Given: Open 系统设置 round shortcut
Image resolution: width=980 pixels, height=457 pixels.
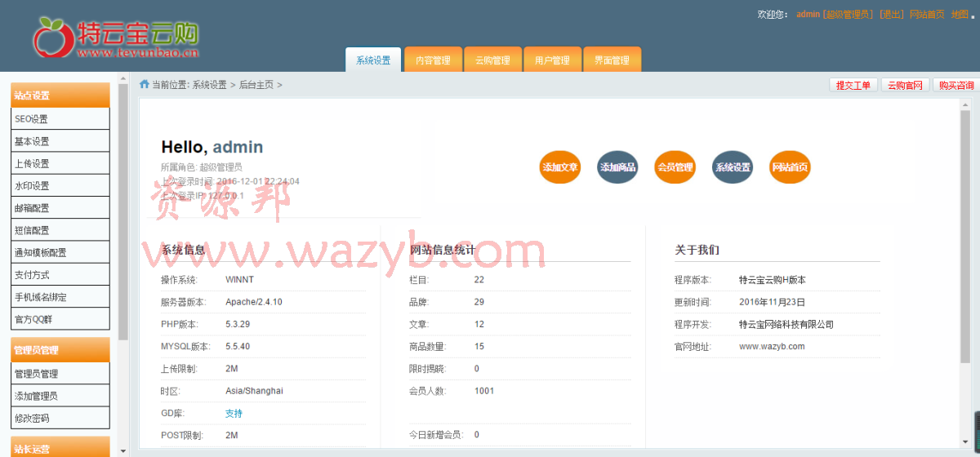Looking at the screenshot, I should tap(733, 167).
